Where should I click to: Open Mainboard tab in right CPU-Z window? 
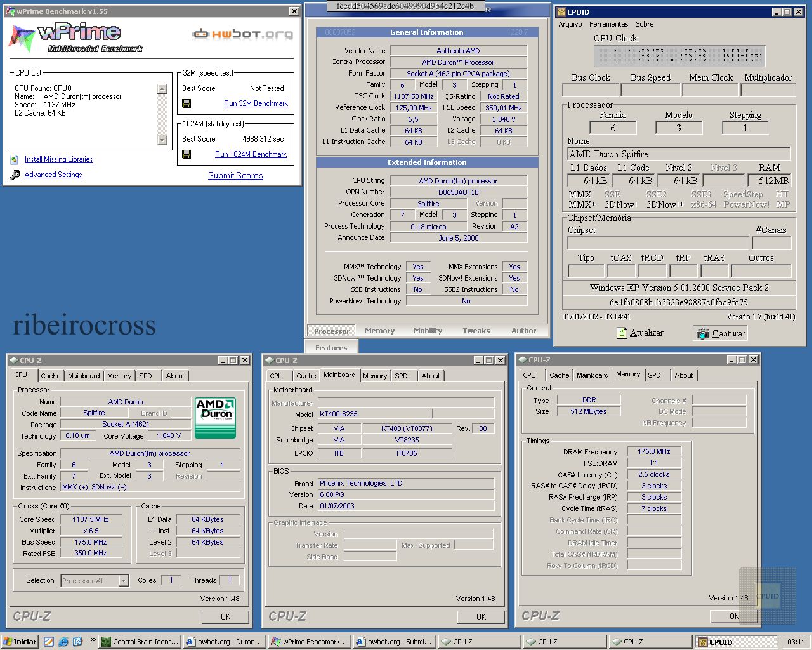[593, 375]
